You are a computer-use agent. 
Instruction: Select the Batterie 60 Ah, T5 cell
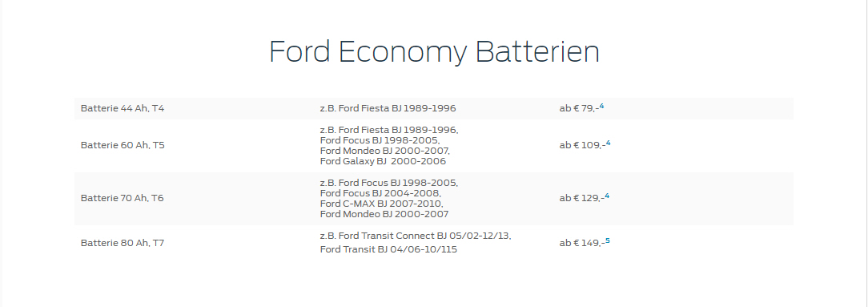pyautogui.click(x=123, y=146)
